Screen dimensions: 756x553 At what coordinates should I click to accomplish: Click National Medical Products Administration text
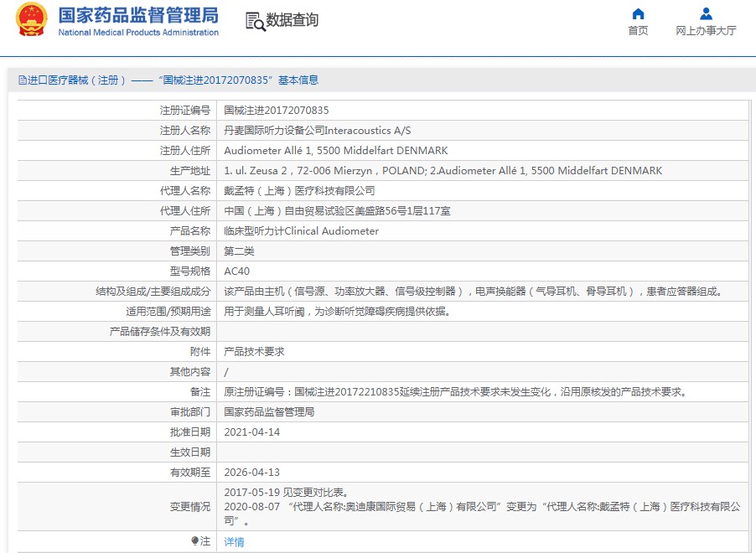pos(138,33)
